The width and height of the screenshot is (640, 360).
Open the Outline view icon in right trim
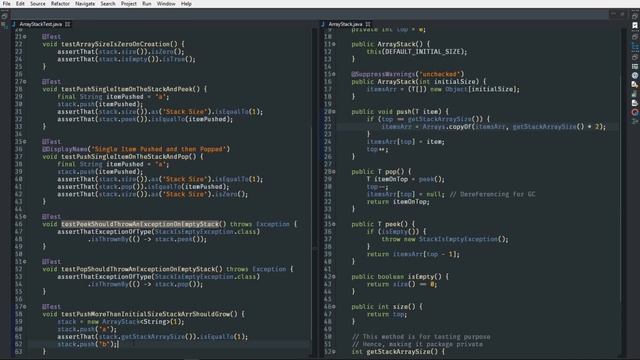[635, 47]
